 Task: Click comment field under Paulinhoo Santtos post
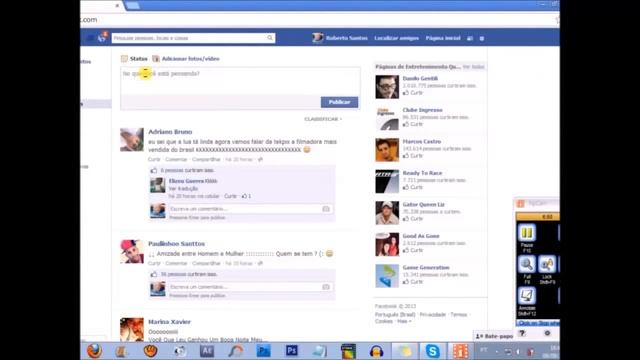[246, 287]
